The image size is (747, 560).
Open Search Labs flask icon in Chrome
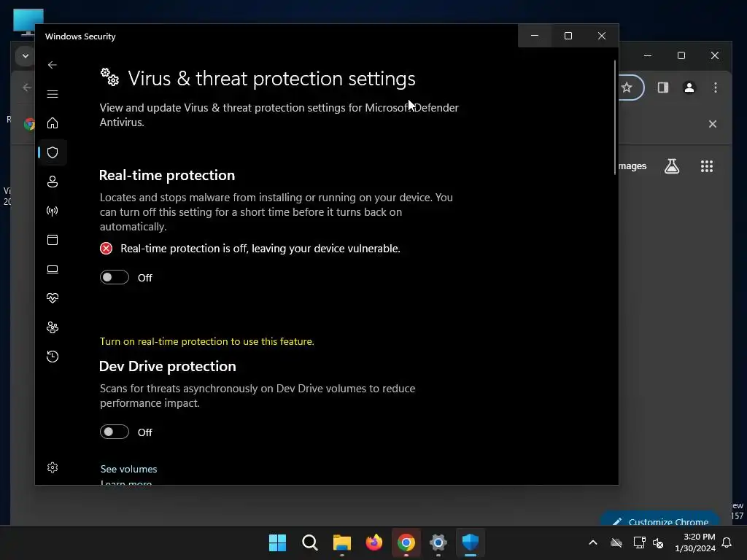pyautogui.click(x=672, y=166)
